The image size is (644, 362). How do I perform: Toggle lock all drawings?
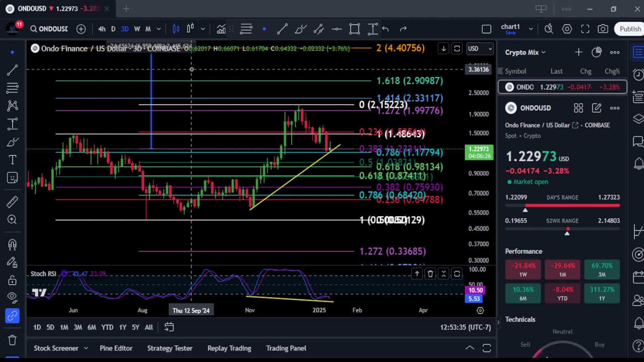13,280
